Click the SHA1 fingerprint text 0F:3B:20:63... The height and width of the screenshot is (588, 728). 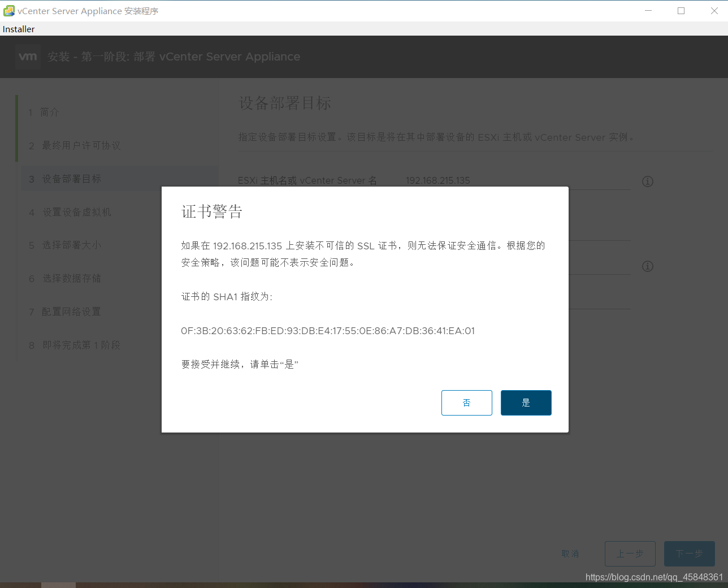[328, 331]
